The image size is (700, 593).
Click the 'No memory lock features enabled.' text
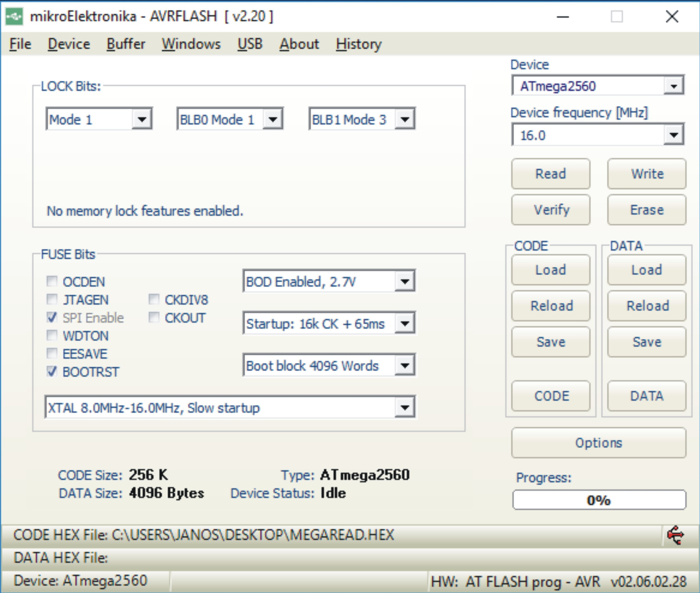[145, 211]
